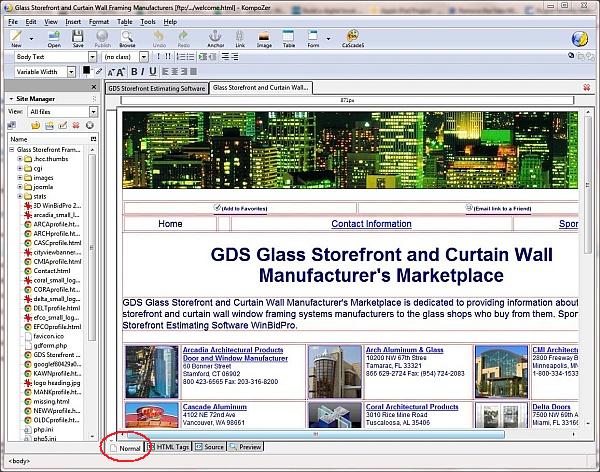600x472 pixels.
Task: Outdent the selected text
Action: 212,57
